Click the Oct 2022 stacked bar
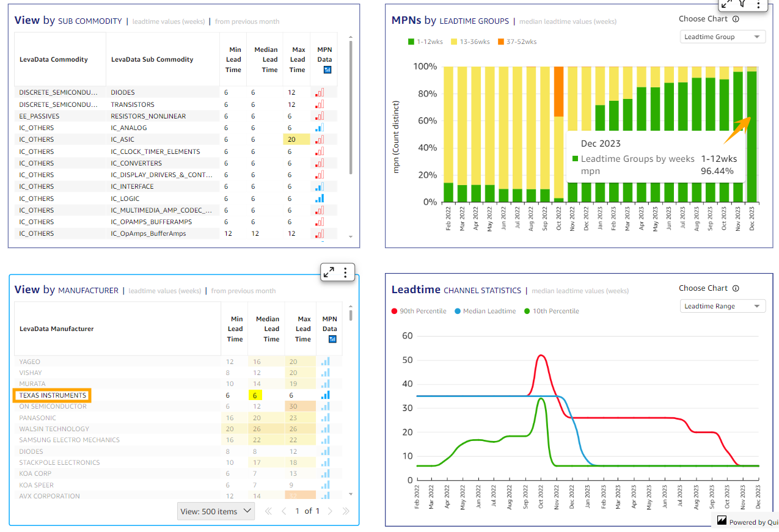779x532 pixels. pyautogui.click(x=558, y=134)
